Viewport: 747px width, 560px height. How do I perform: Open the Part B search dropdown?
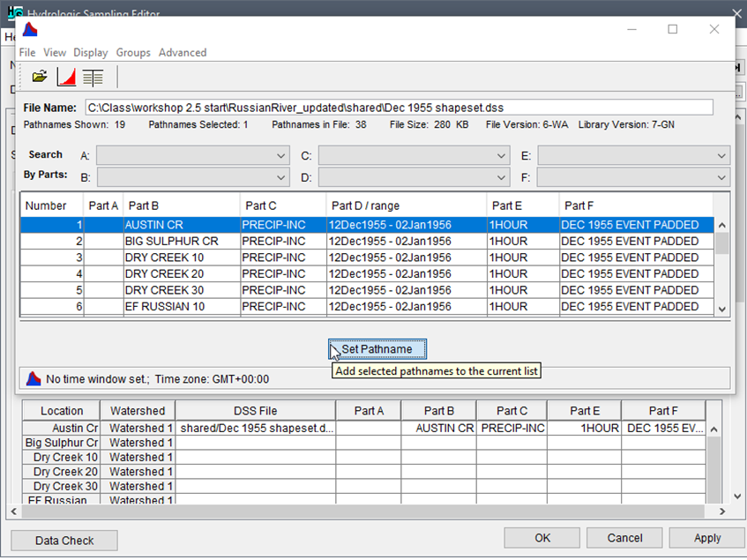[282, 175]
